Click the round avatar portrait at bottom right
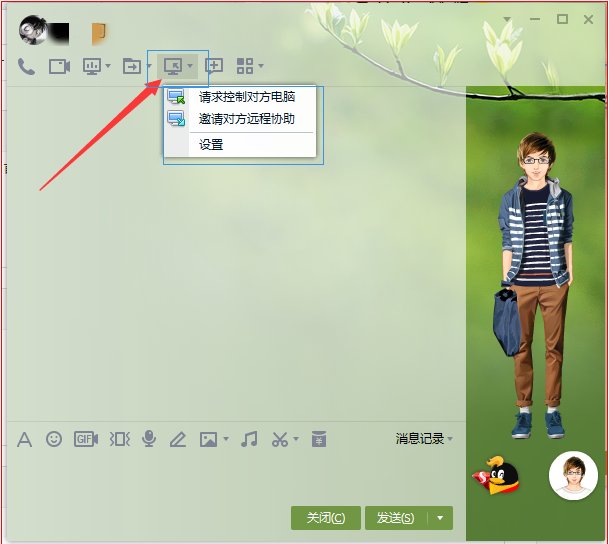609x544 pixels. (x=573, y=475)
